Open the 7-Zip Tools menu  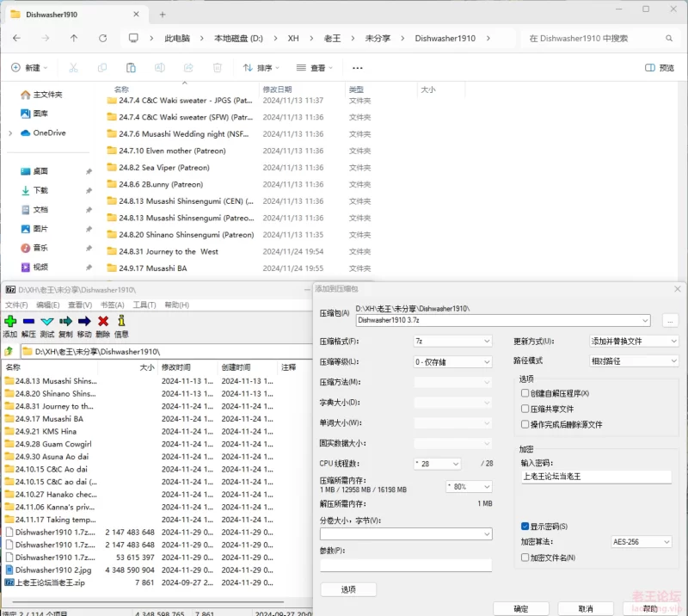144,305
